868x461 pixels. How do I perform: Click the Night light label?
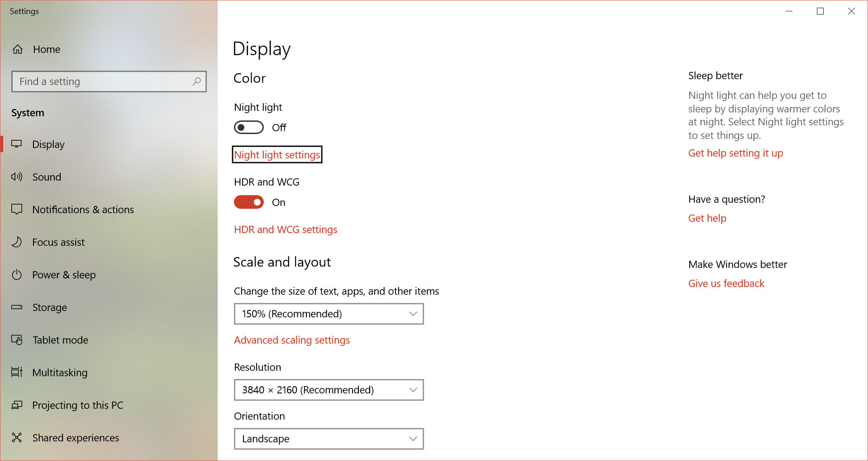coord(258,107)
